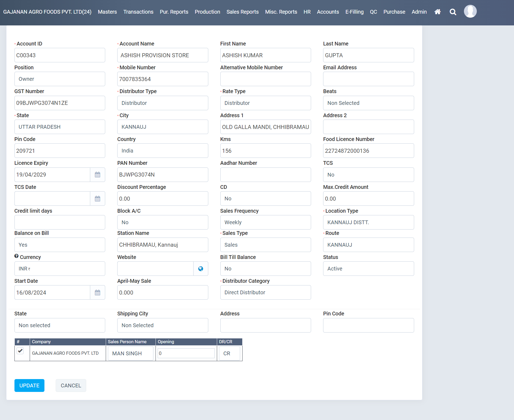Click the Website globe icon

click(201, 269)
